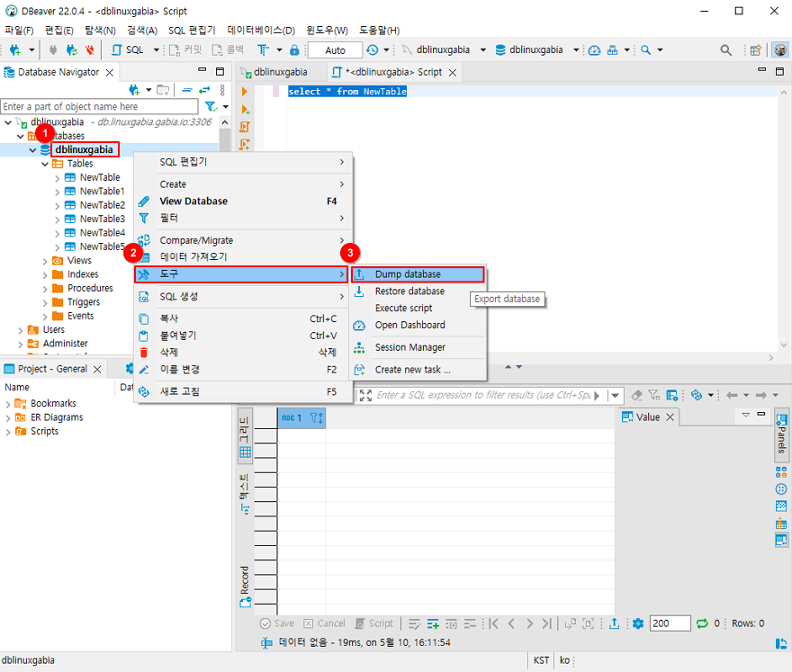Switch to text (텍스트) view tab
Viewport: 792px width, 672px height.
245,493
